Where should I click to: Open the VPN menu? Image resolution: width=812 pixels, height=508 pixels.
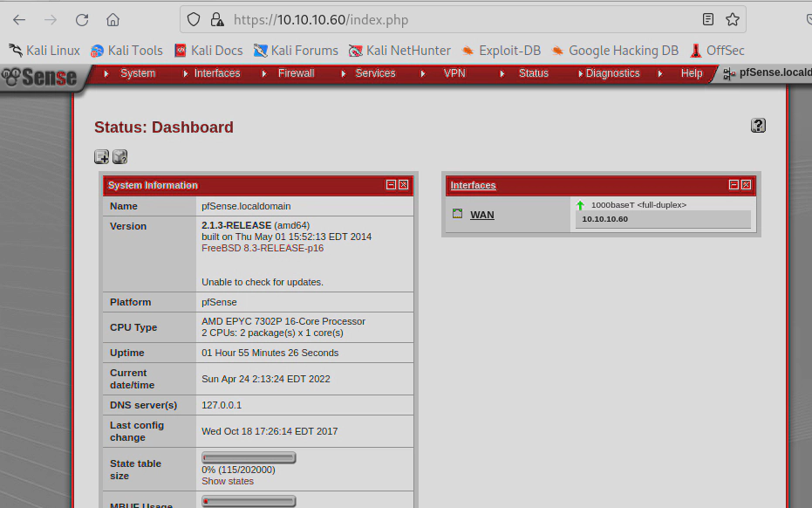pyautogui.click(x=454, y=73)
